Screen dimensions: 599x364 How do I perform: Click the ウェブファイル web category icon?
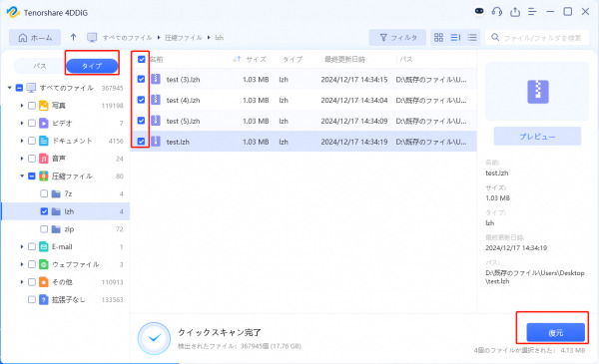(44, 264)
